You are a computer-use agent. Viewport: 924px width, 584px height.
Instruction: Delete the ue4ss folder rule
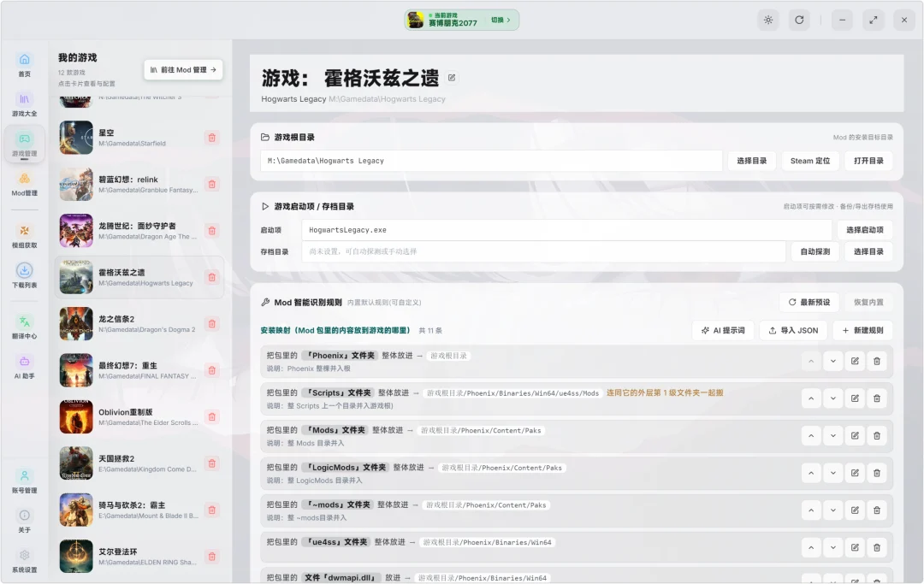(877, 547)
